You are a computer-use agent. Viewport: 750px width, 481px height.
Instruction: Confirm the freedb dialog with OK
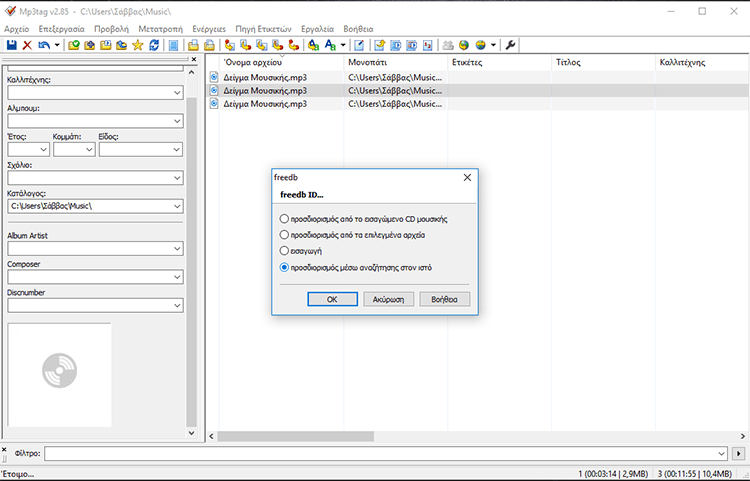tap(332, 299)
